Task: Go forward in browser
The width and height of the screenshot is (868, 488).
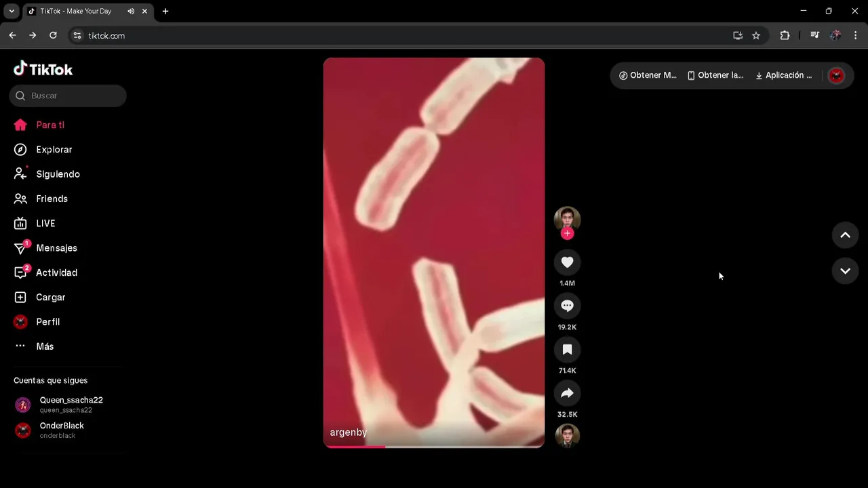Action: coord(33,35)
